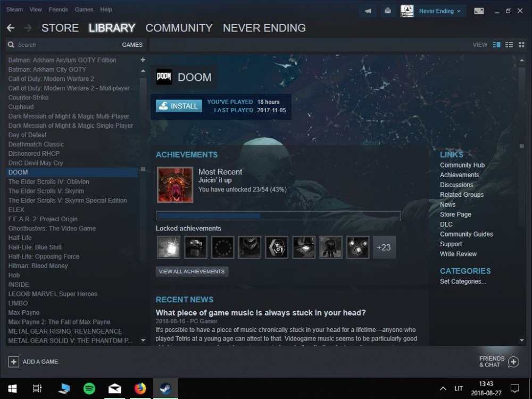Open the second locked achievement icon
The height and width of the screenshot is (399, 532).
point(196,247)
